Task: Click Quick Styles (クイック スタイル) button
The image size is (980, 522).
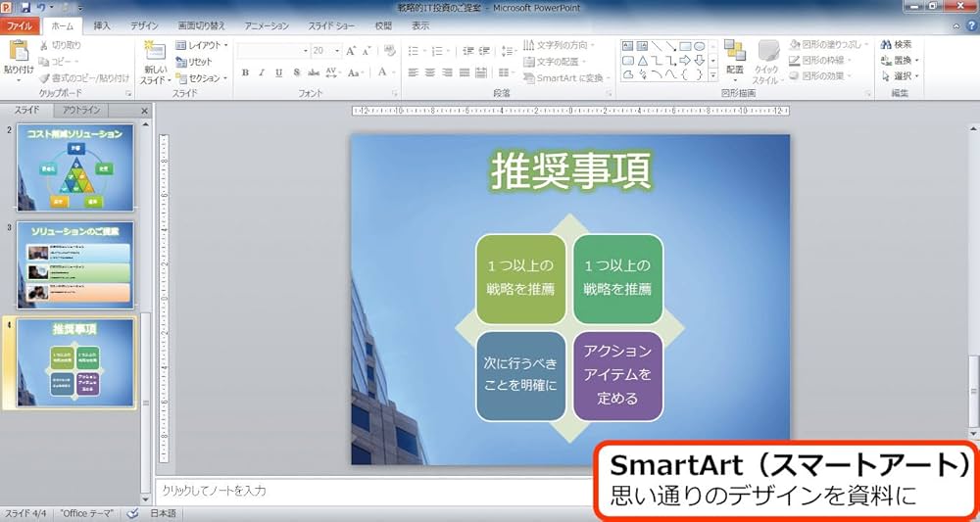Action: point(767,63)
